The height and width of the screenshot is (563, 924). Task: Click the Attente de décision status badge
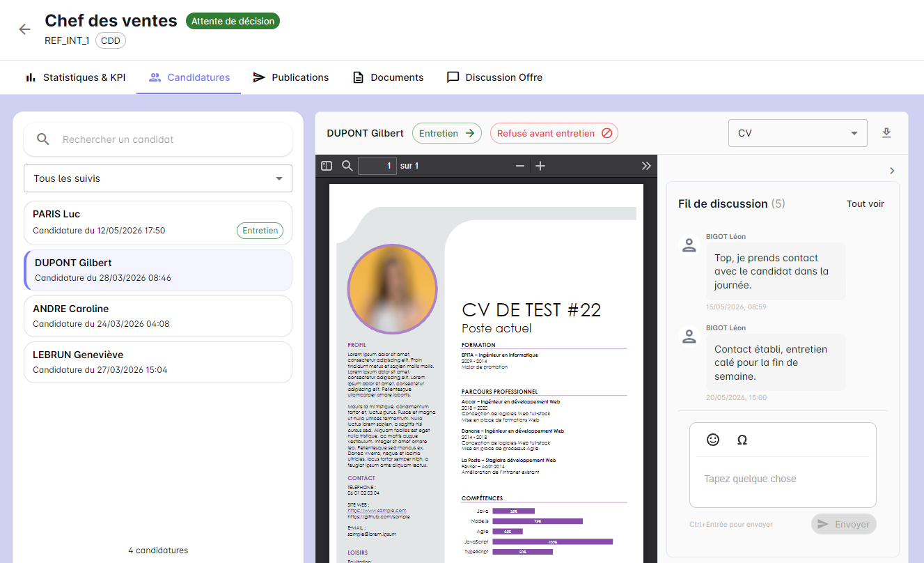coord(233,21)
